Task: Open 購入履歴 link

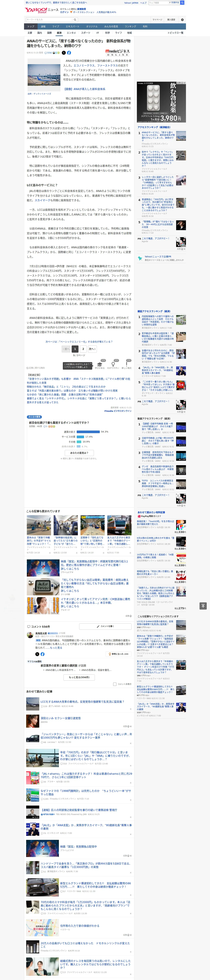Action: (x=171, y=20)
